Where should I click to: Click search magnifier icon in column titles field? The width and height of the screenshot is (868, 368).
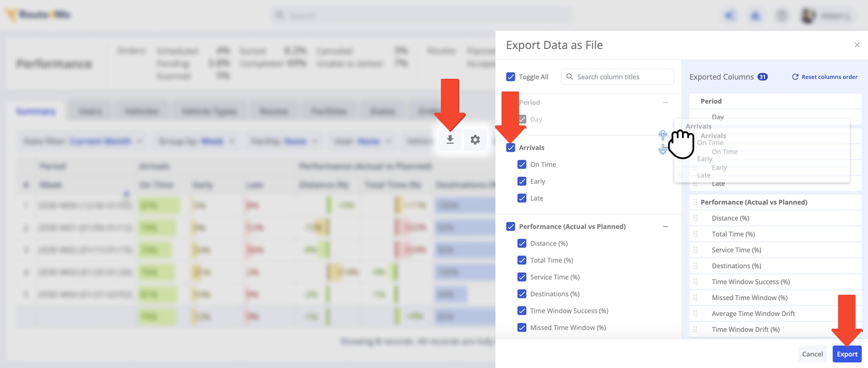click(570, 77)
